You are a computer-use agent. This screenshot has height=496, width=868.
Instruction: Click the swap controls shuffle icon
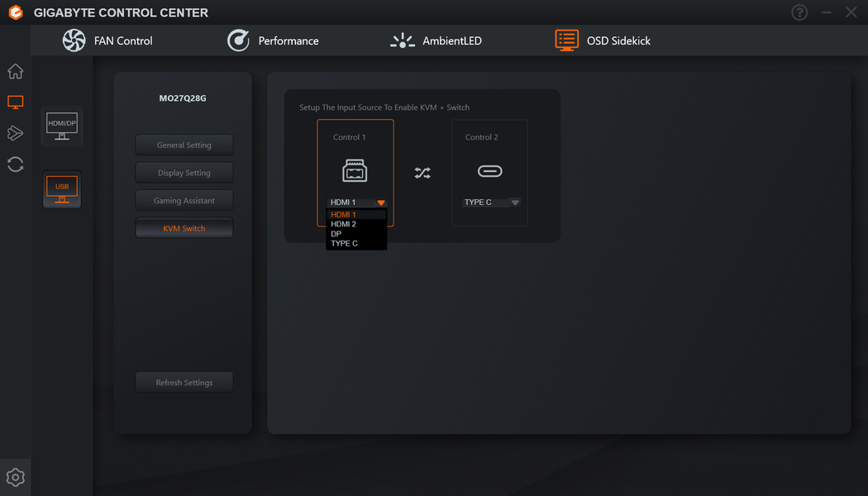[422, 173]
